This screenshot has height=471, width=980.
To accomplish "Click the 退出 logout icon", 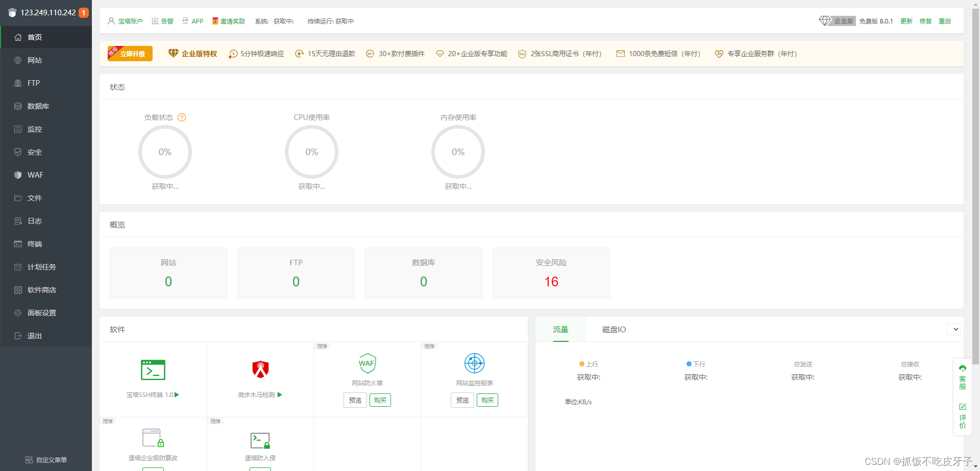I will (x=18, y=336).
